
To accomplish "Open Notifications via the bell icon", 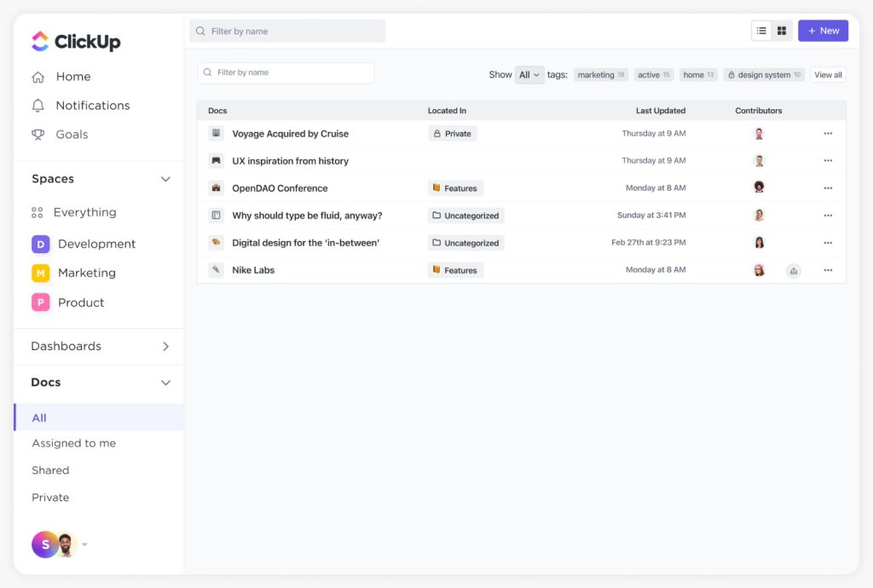I will point(38,106).
